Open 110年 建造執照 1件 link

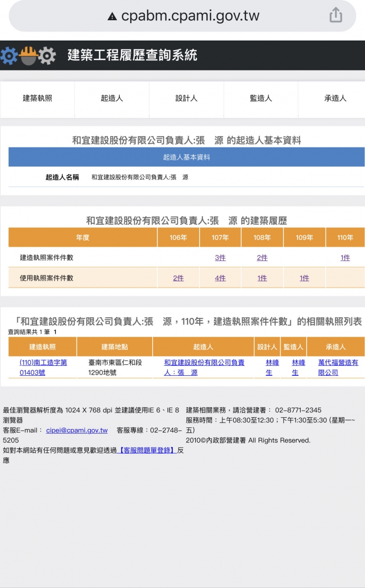tap(345, 258)
